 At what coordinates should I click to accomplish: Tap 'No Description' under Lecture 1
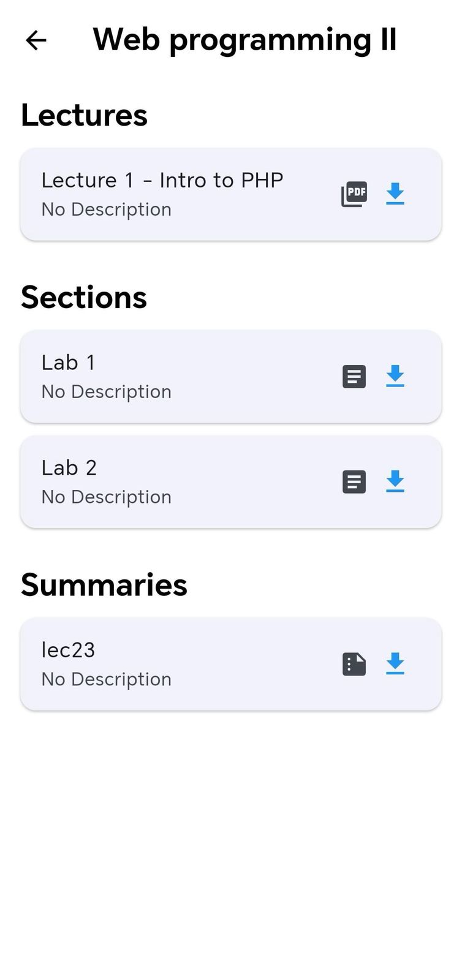point(106,209)
